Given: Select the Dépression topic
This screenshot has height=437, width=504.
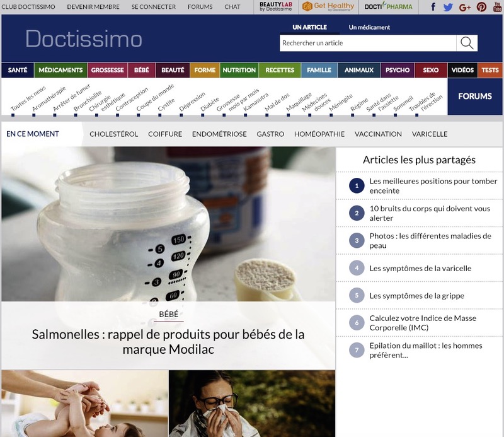Looking at the screenshot, I should pyautogui.click(x=192, y=102).
